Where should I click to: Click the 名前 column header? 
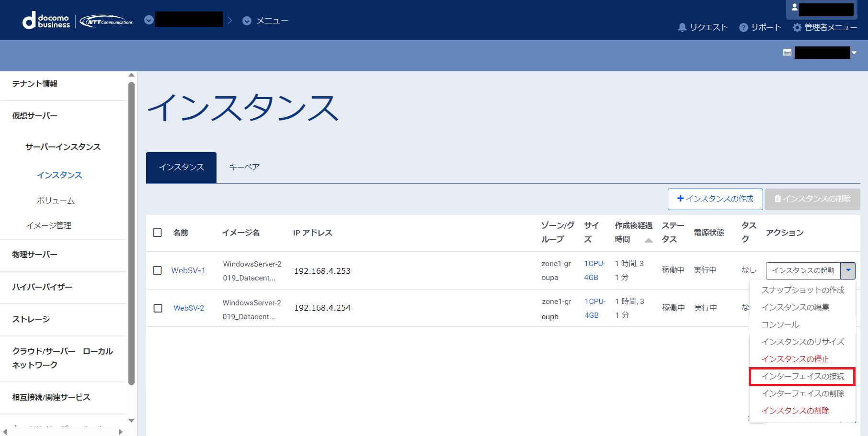pyautogui.click(x=181, y=233)
